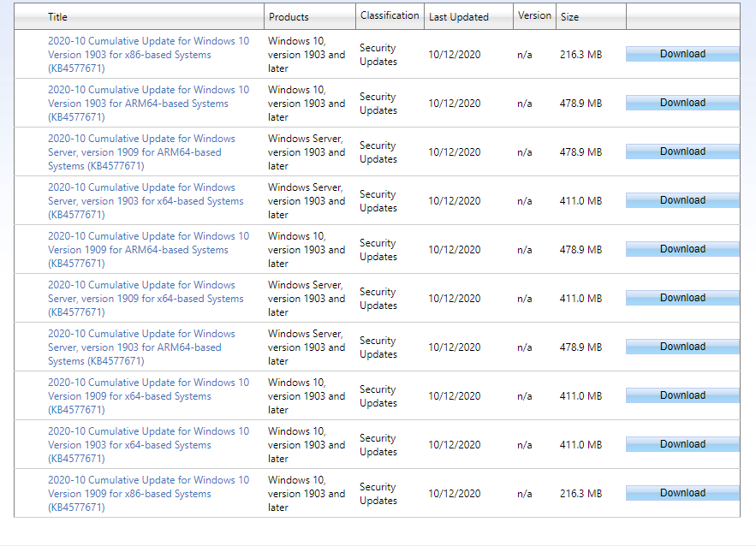756x558 pixels.
Task: Select Products cell in Windows Server 1909 x64 row
Action: point(307,299)
